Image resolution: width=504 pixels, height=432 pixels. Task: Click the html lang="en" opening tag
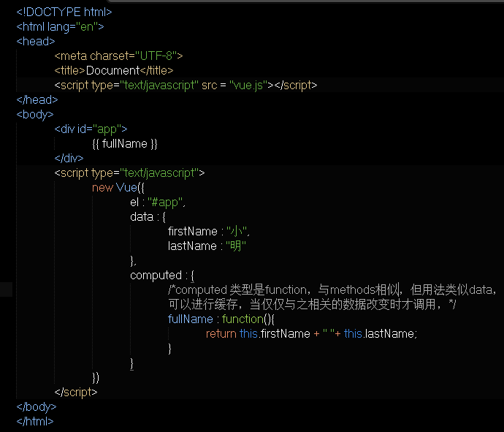(60, 27)
